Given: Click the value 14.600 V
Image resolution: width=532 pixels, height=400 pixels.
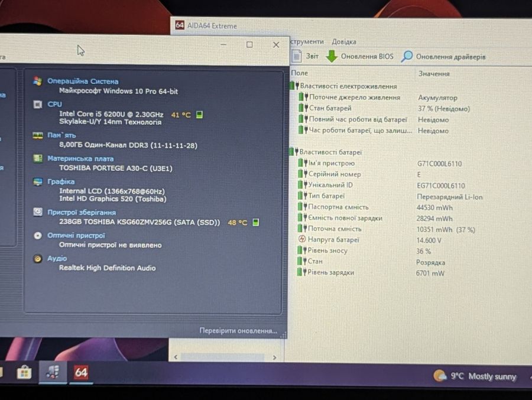Looking at the screenshot, I should 429,240.
